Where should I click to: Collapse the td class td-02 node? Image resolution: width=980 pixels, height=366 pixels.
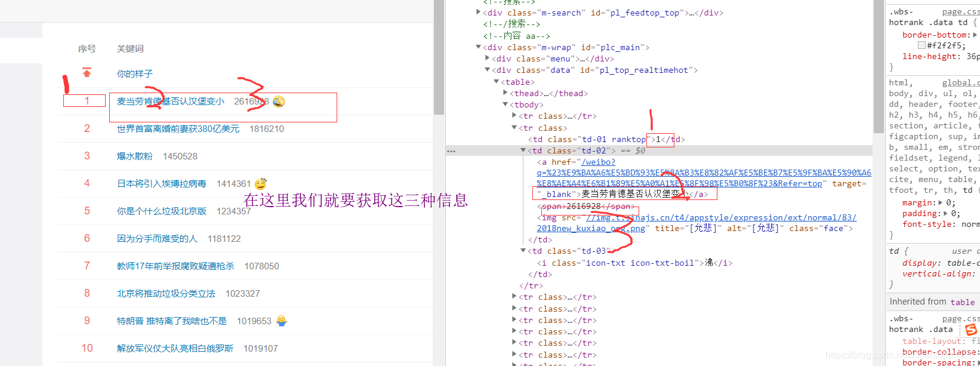523,150
